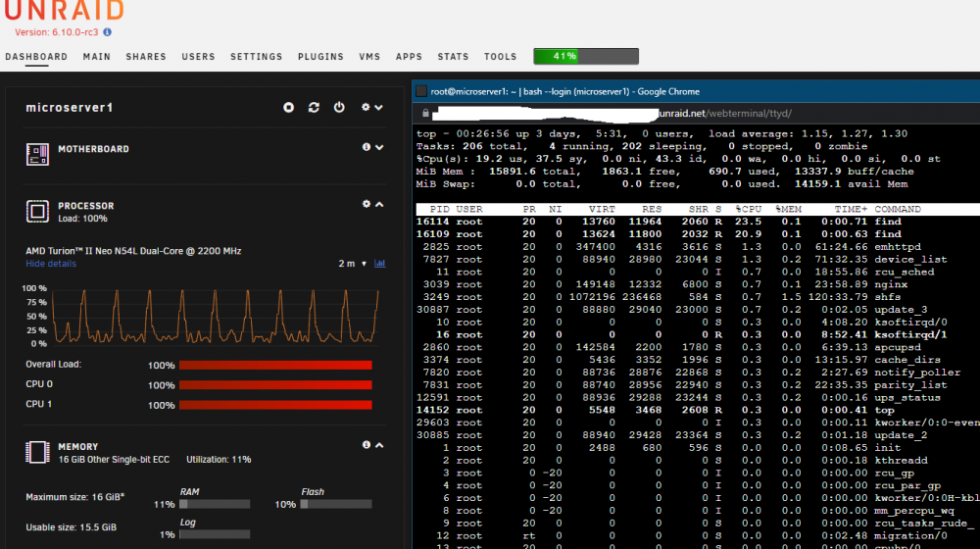Expand the Motherboard section chevron
The image size is (980, 549).
[378, 148]
